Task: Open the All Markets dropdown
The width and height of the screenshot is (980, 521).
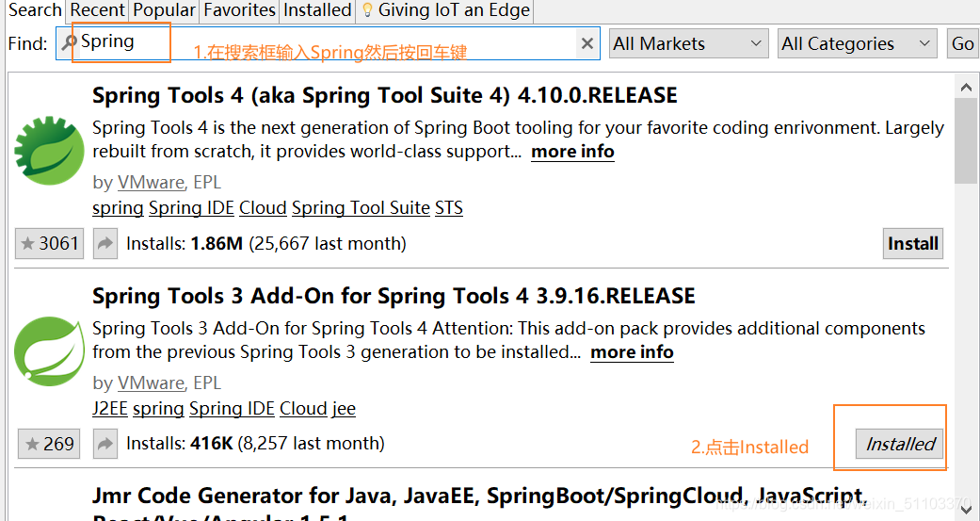Action: click(688, 43)
